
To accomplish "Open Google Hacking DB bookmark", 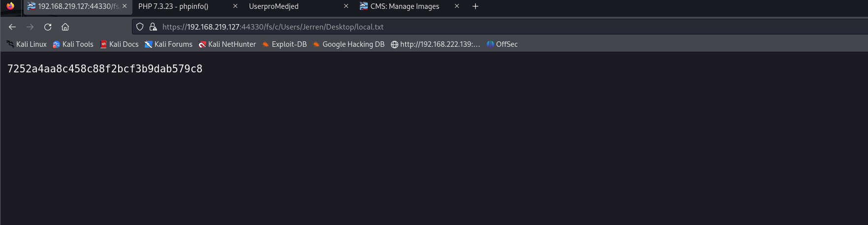I will [x=349, y=44].
